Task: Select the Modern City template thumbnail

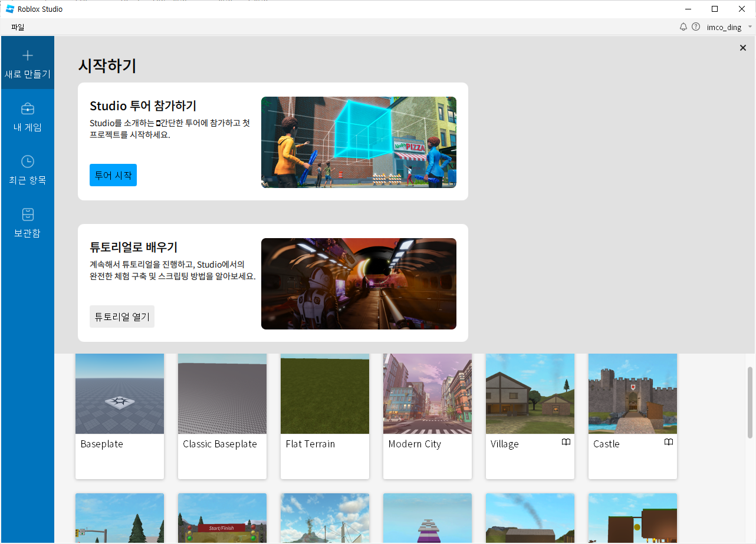Action: [428, 394]
